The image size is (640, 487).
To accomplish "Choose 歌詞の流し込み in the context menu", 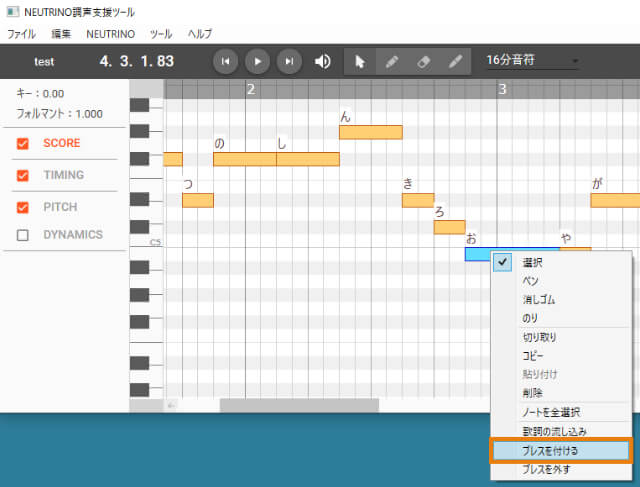I will [x=561, y=431].
